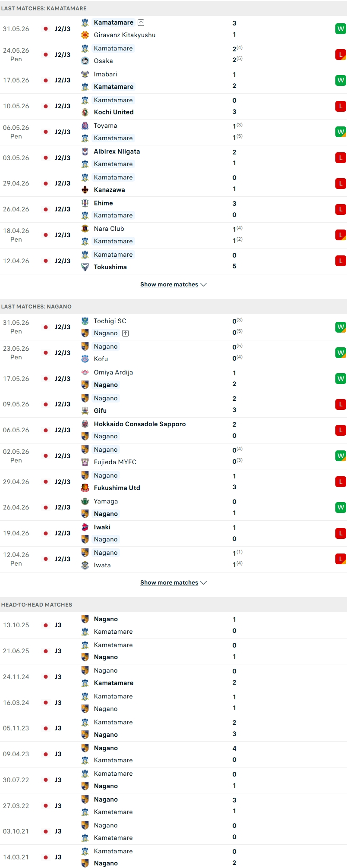Click the Giravanz Kitakyushu team crest

[x=85, y=35]
